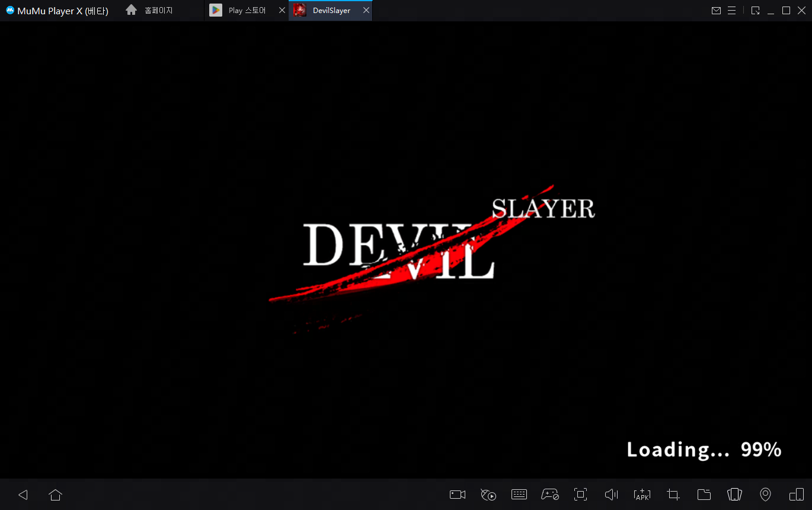Click the Android back triangle button
Viewport: 812px width, 510px height.
(x=23, y=495)
